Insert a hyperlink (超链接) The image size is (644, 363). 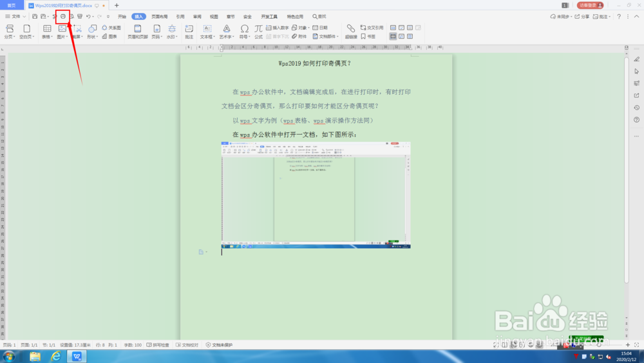click(x=351, y=32)
